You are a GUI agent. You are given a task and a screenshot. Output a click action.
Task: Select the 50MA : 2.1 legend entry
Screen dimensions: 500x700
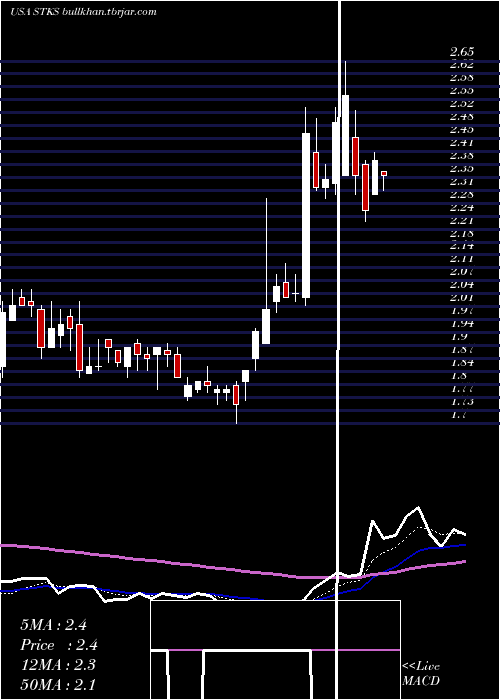tap(58, 684)
